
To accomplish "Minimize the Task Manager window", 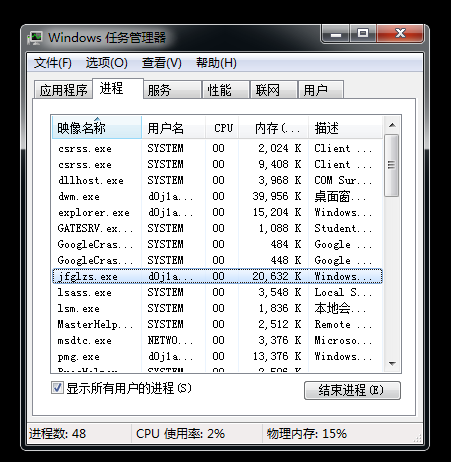I will tap(336, 34).
